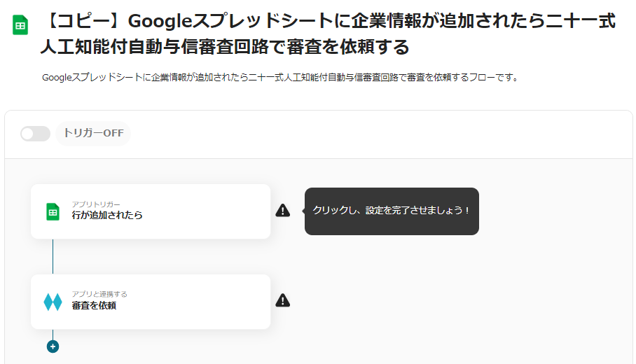Add a step with the plus button
Image resolution: width=636 pixels, height=364 pixels.
pos(53,346)
